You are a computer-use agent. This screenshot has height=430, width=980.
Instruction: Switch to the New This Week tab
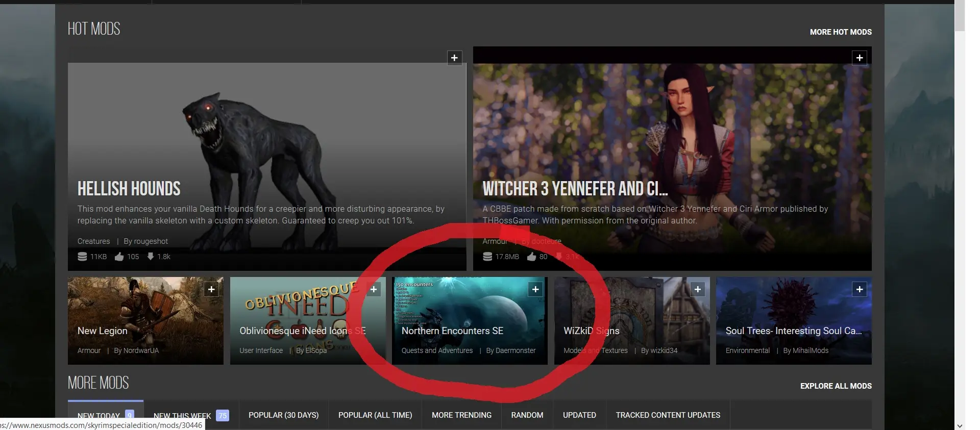click(x=191, y=415)
